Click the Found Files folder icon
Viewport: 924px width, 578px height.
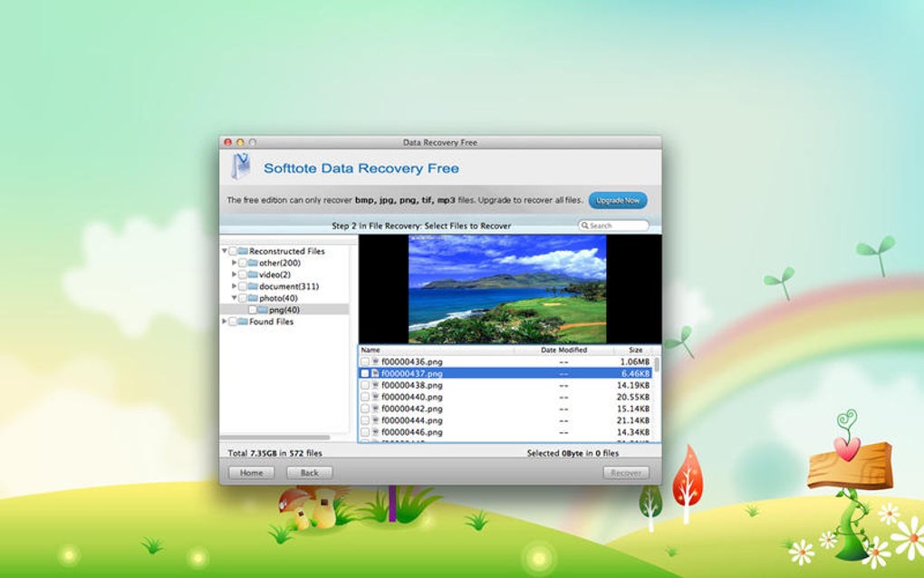pyautogui.click(x=243, y=322)
